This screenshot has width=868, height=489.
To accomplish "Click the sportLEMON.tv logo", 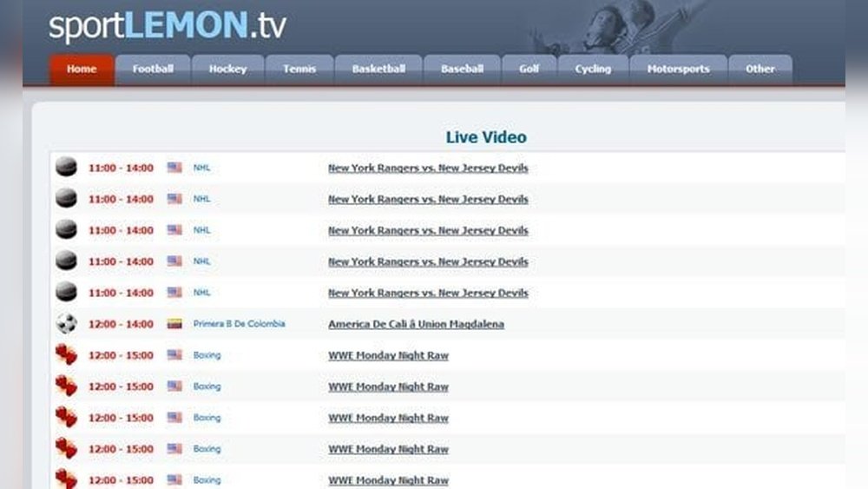I will 167,26.
